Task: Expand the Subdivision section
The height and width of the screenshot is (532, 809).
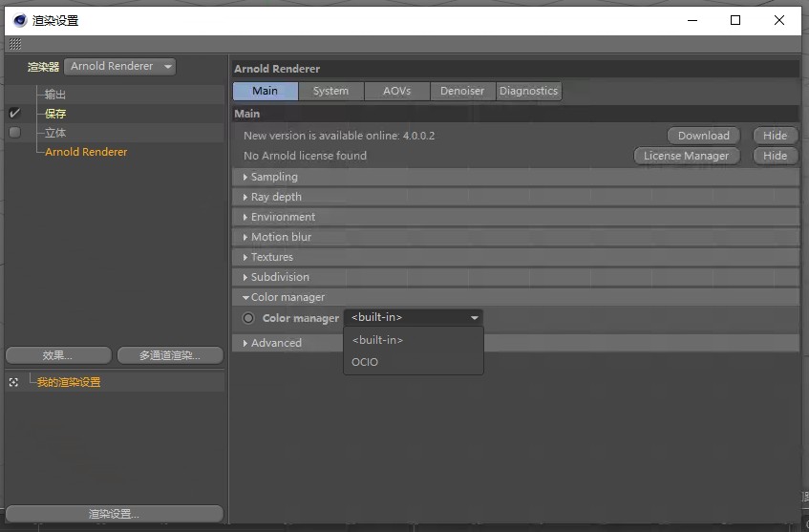Action: 516,277
